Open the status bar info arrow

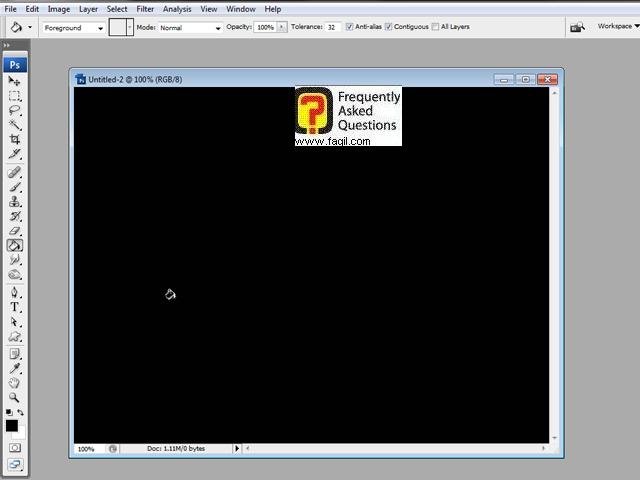pos(237,449)
